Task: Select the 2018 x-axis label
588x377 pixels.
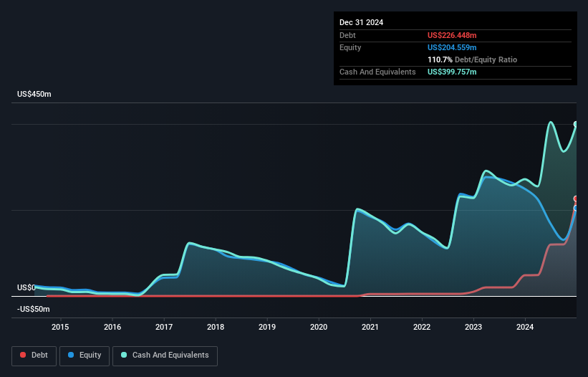Action: click(x=216, y=327)
